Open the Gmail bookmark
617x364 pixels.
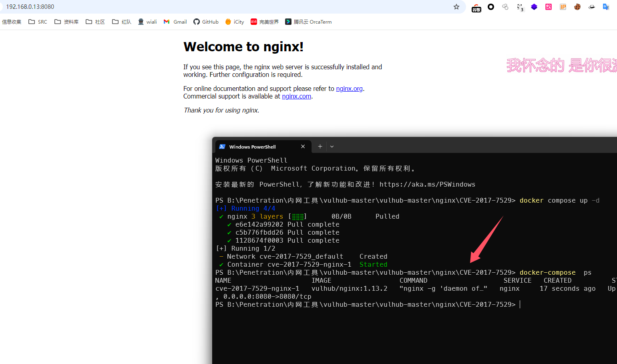tap(175, 22)
